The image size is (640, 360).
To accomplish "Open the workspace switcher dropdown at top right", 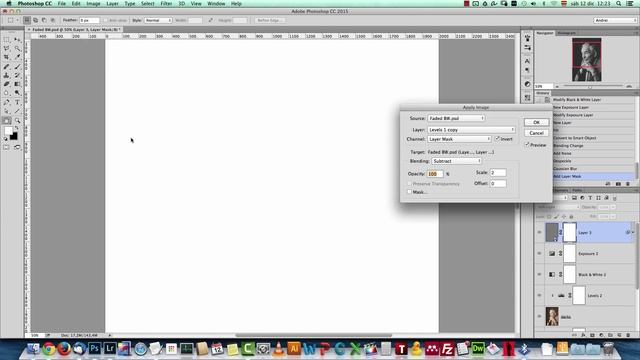I will [615, 20].
